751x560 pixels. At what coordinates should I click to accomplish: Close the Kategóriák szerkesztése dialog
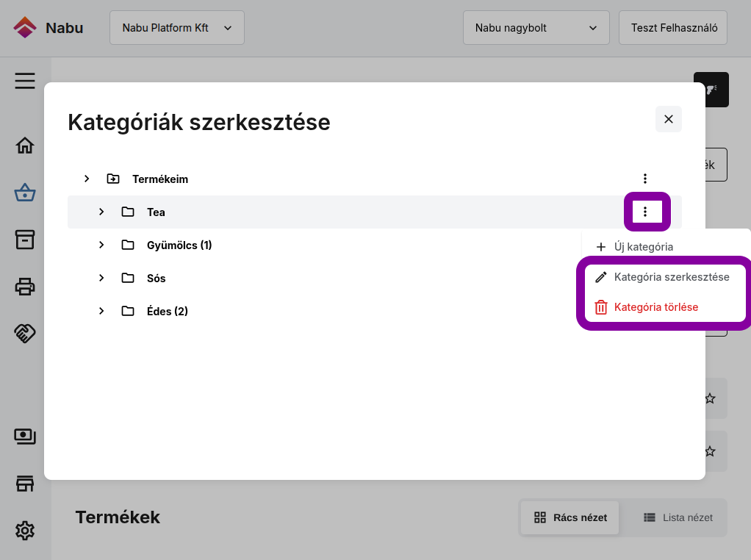pyautogui.click(x=669, y=119)
